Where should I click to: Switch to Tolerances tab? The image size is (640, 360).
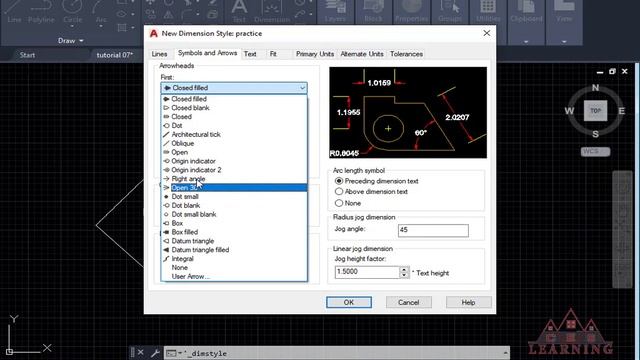[406, 54]
